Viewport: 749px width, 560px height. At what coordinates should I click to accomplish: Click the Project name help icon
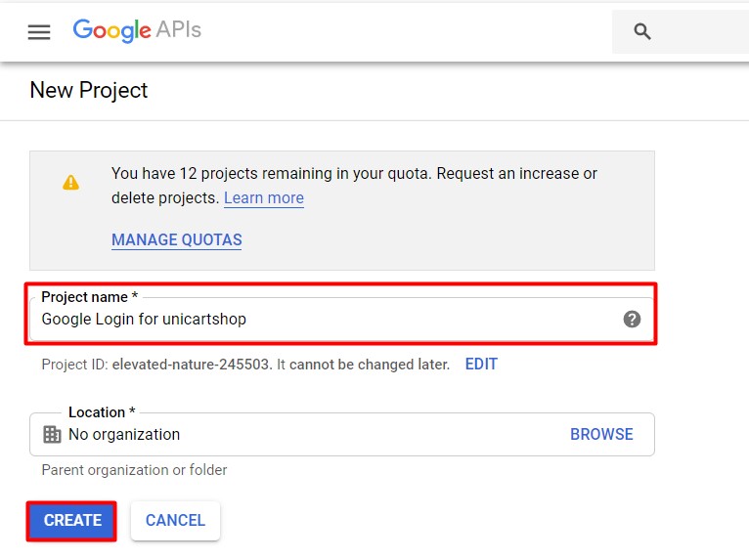(632, 319)
